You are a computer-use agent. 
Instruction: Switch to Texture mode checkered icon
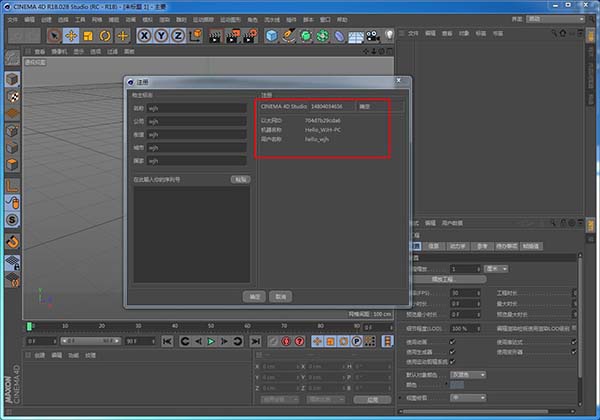tap(12, 96)
